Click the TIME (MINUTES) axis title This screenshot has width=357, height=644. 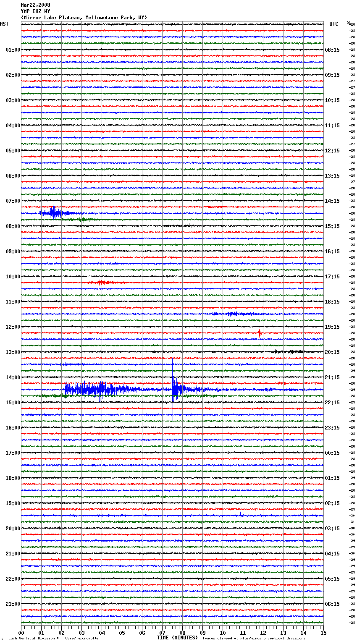click(x=177, y=638)
